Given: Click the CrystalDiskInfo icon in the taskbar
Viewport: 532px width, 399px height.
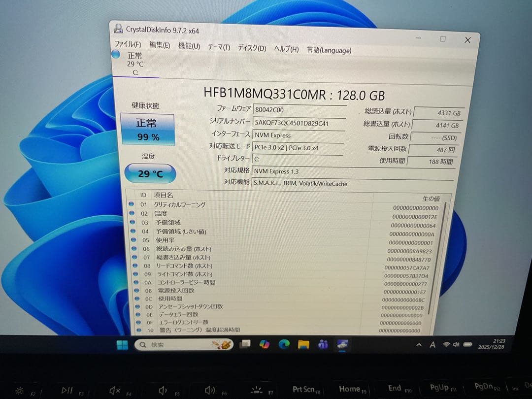Looking at the screenshot, I should click(342, 345).
